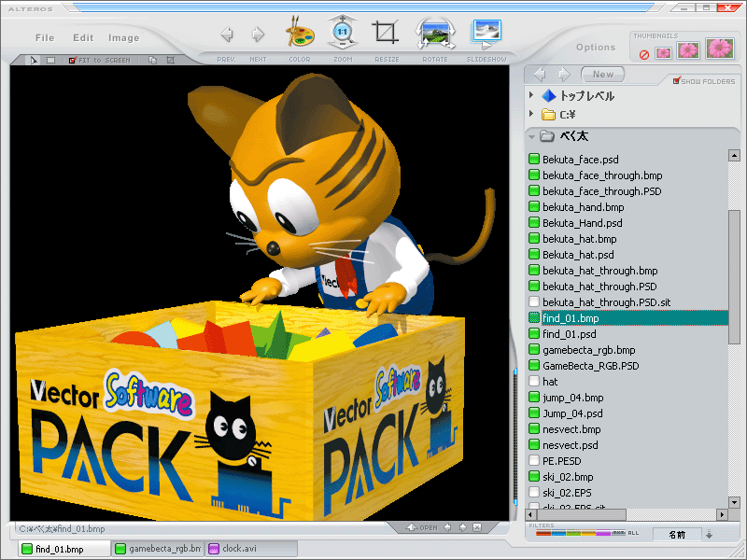Open the Image menu
The height and width of the screenshot is (560, 747).
[x=124, y=37]
